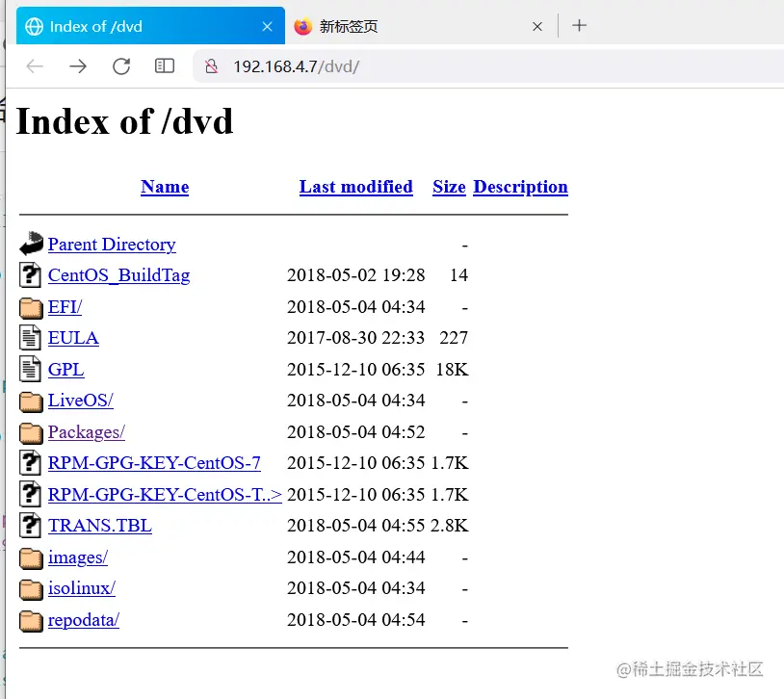Open the TRANS.TBL file link
The width and height of the screenshot is (784, 699).
(100, 526)
